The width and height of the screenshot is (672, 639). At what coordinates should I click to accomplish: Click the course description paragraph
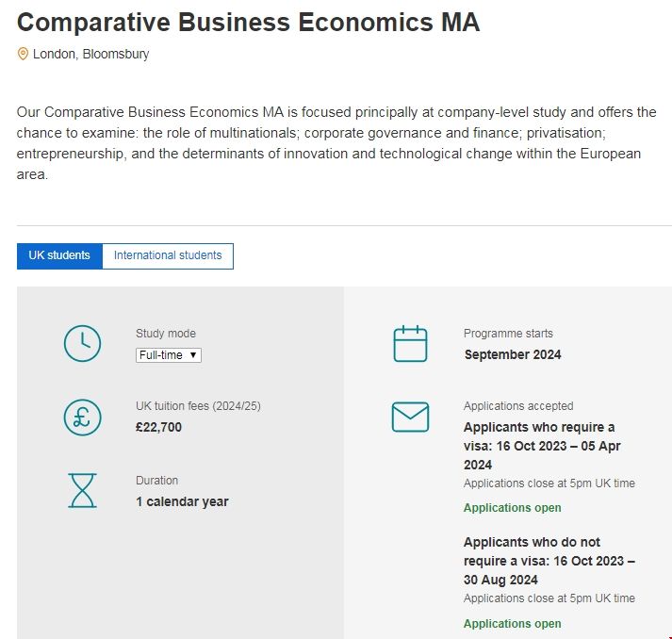click(336, 143)
